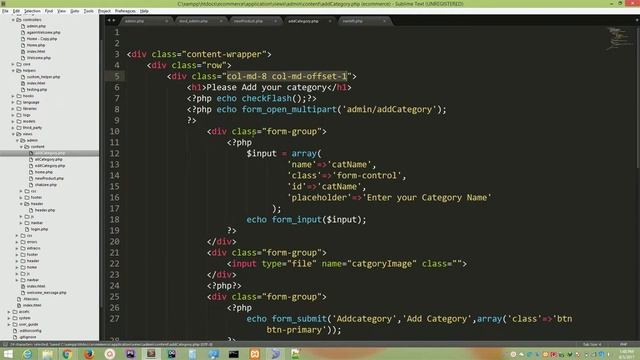Click the assets folder icon

pyautogui.click(x=15, y=312)
